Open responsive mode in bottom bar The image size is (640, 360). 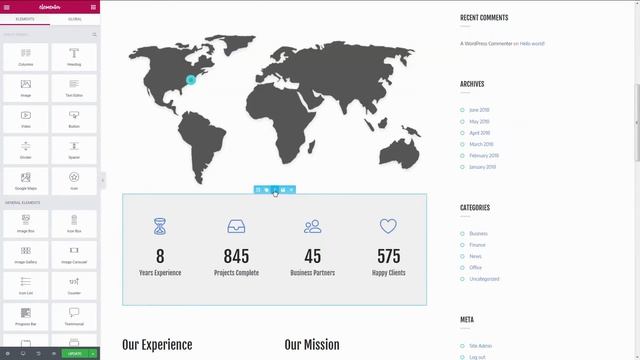click(x=23, y=353)
